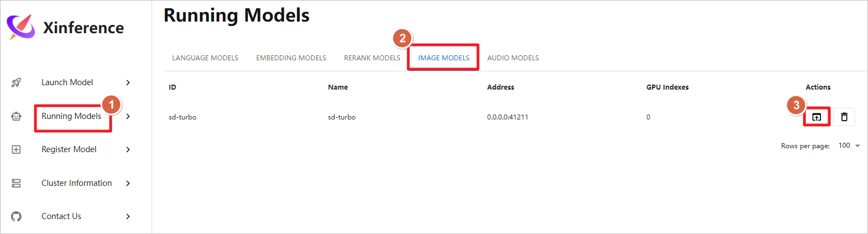Switch to the Audio Models tab
Image resolution: width=868 pixels, height=234 pixels.
[x=513, y=58]
